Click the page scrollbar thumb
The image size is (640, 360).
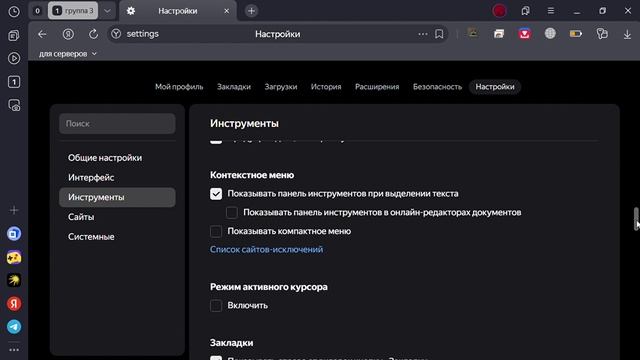click(636, 219)
